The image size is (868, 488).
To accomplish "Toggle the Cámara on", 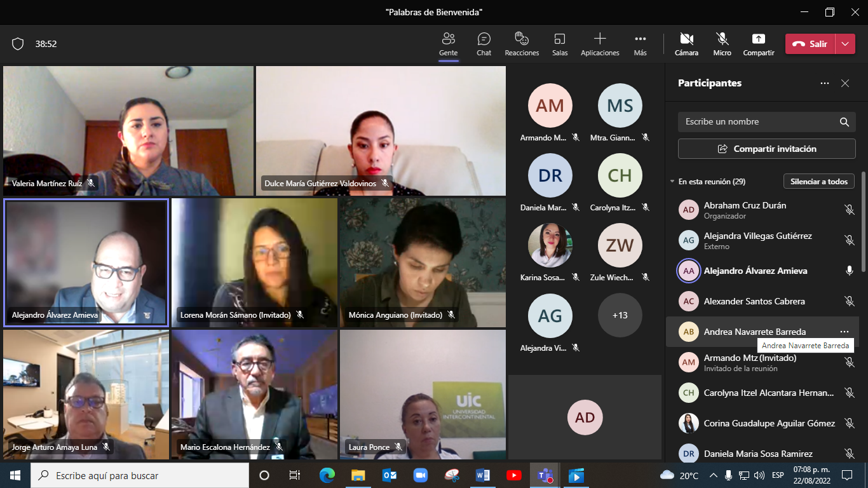I will 686,44.
